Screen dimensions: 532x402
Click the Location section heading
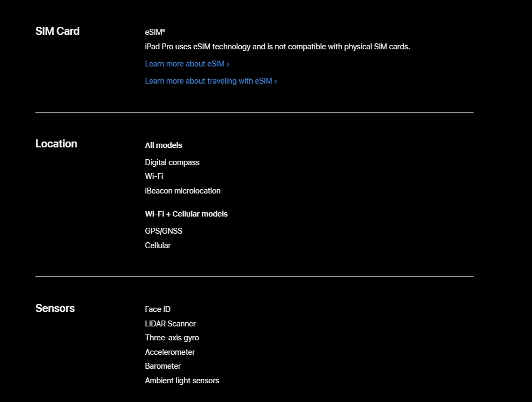pos(56,144)
